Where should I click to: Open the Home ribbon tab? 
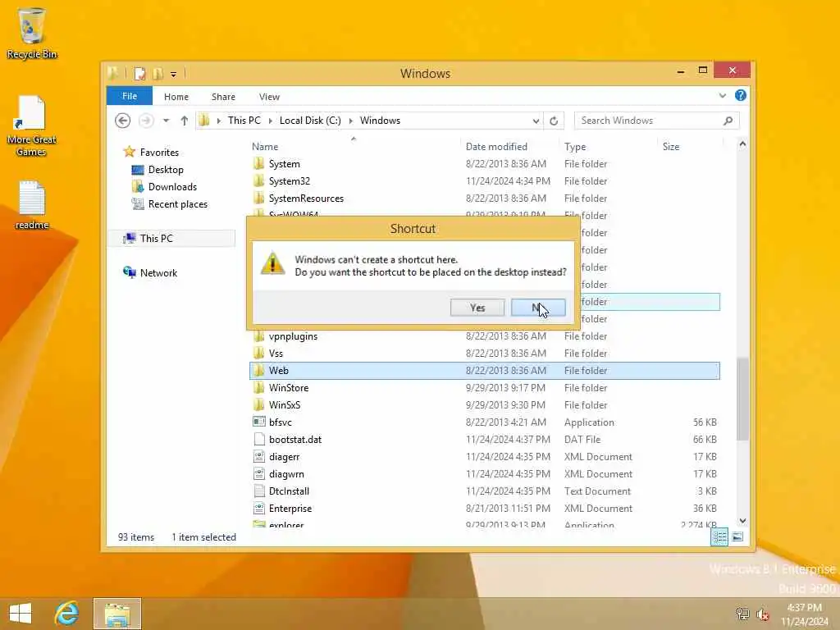[176, 97]
